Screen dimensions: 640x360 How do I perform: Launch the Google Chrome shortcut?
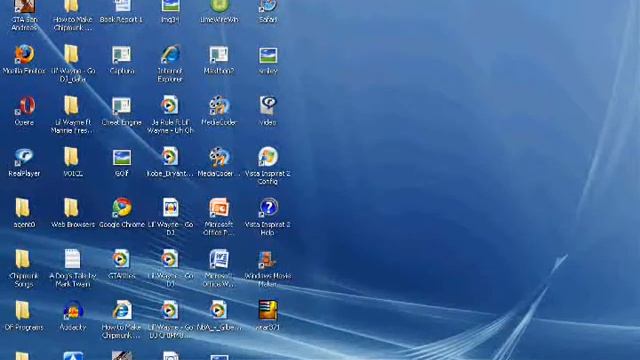pos(122,208)
